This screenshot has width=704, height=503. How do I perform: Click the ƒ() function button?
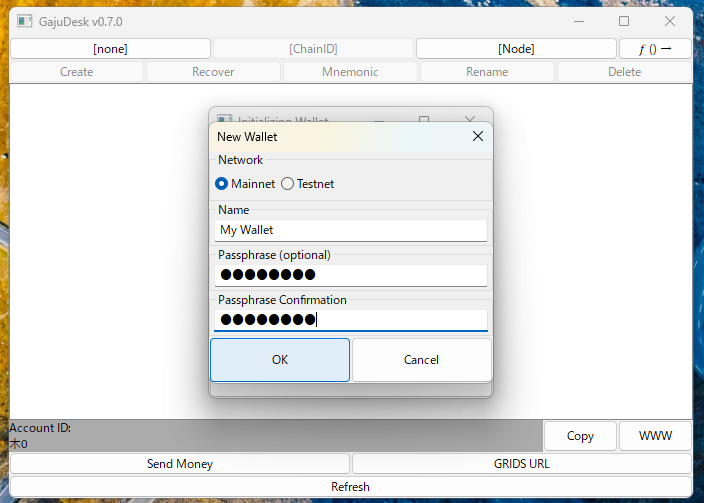[654, 48]
